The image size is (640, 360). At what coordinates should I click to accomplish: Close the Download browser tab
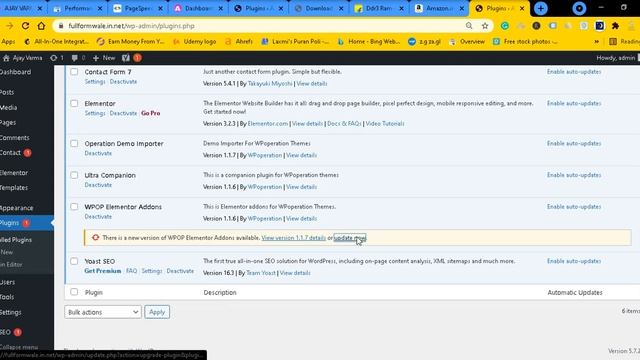pos(341,8)
